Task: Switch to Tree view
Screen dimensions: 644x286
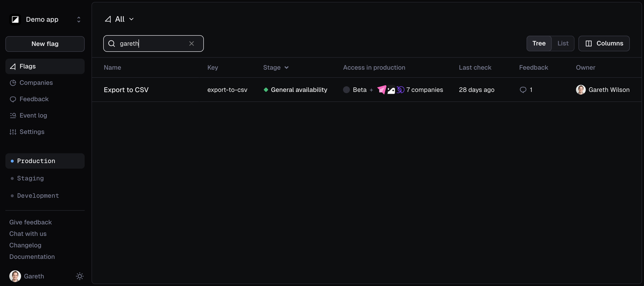Action: (539, 43)
